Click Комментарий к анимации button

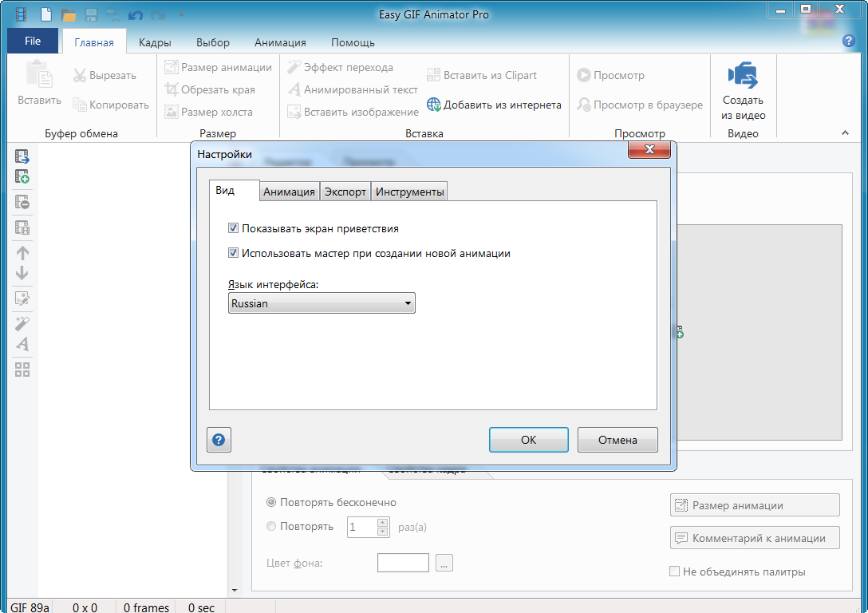(755, 538)
